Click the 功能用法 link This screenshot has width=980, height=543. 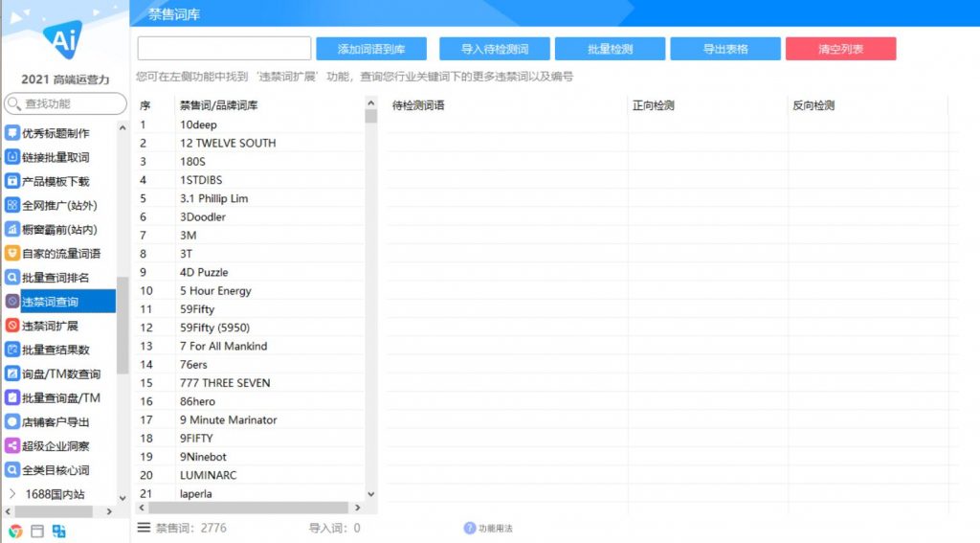pos(495,529)
